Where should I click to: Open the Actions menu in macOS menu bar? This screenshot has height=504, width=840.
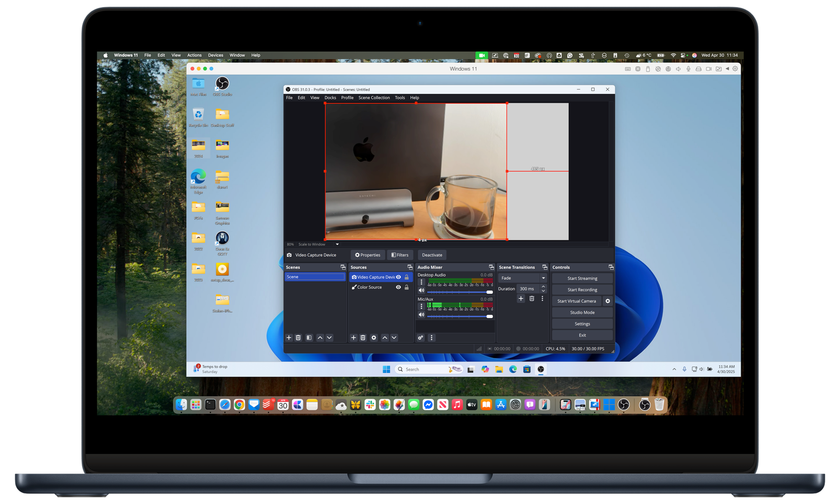click(194, 55)
